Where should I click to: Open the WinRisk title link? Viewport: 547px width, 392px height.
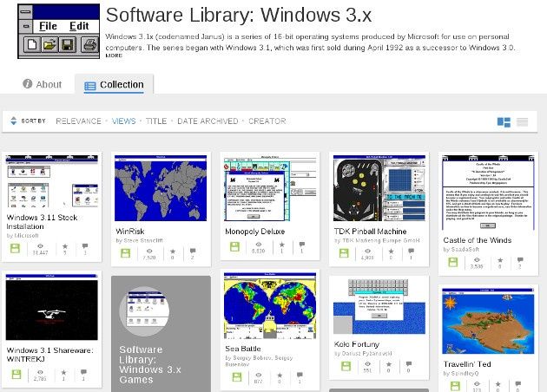(130, 232)
